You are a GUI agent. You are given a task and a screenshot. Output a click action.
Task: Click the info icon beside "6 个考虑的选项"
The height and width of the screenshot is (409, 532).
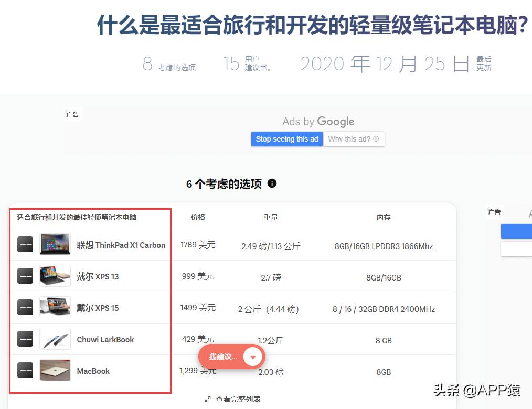[x=272, y=184]
